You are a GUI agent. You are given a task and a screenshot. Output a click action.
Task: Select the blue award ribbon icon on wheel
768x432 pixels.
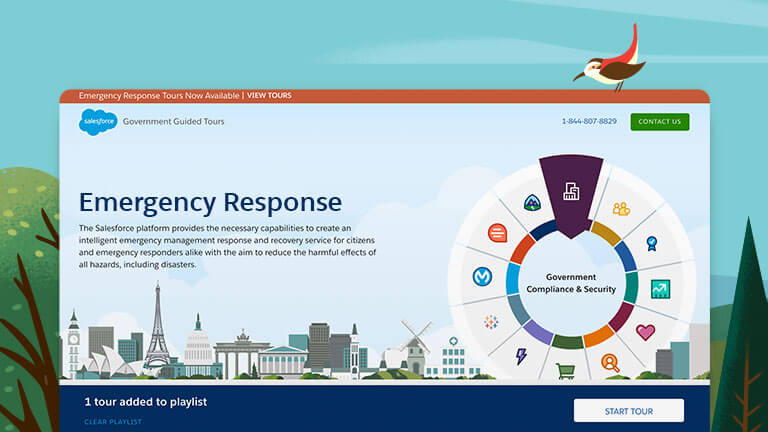point(651,243)
